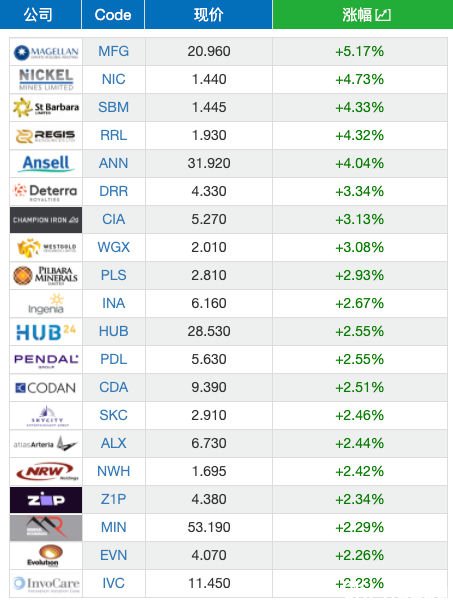The image size is (453, 603).
Task: Click the chart icon beside 涨幅
Action: click(x=383, y=15)
